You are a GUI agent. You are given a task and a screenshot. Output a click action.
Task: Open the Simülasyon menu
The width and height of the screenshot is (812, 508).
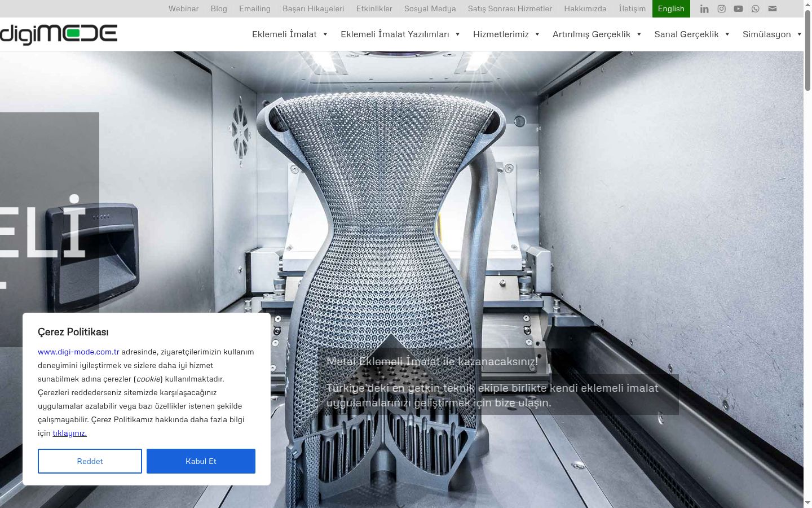(x=767, y=34)
